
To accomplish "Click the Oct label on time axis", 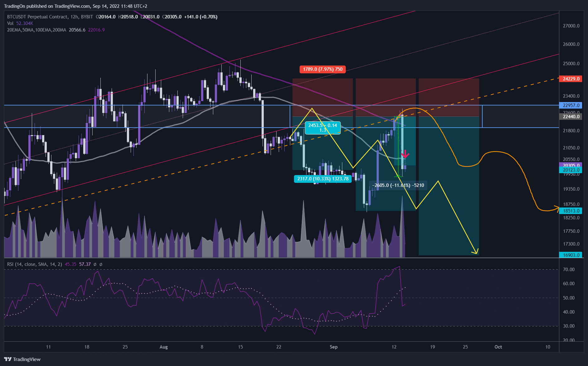I will coord(498,347).
